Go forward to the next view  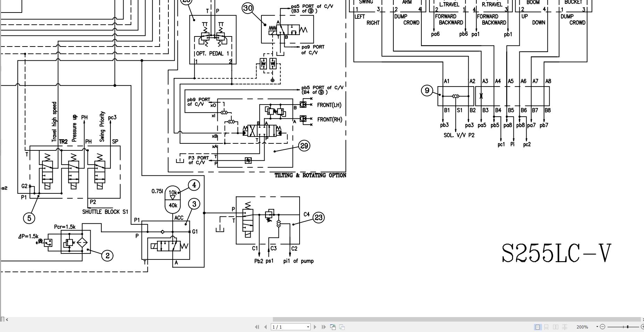coord(342,327)
